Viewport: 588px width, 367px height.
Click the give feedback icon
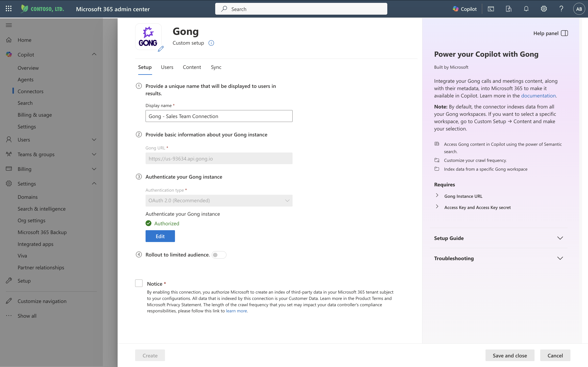pos(508,9)
